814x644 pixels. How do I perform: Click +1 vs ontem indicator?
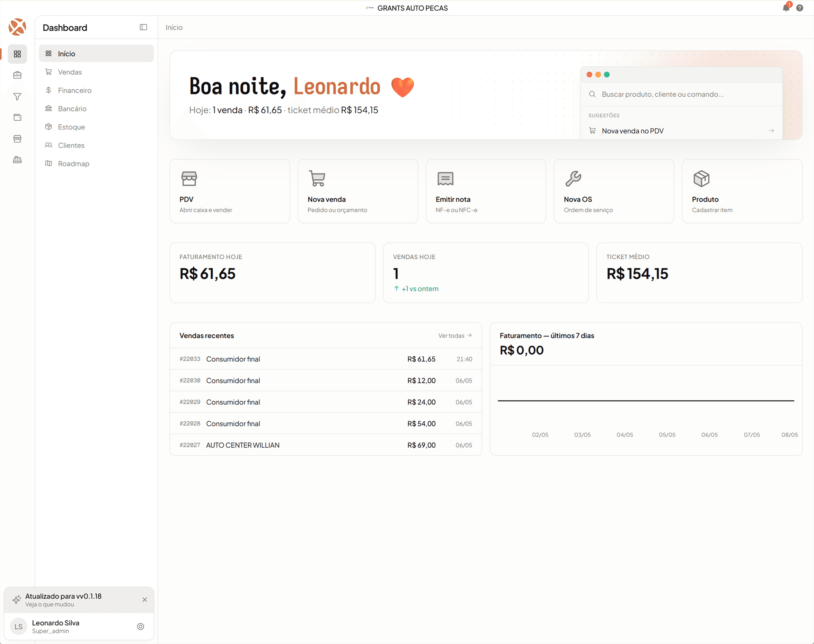[x=416, y=289]
